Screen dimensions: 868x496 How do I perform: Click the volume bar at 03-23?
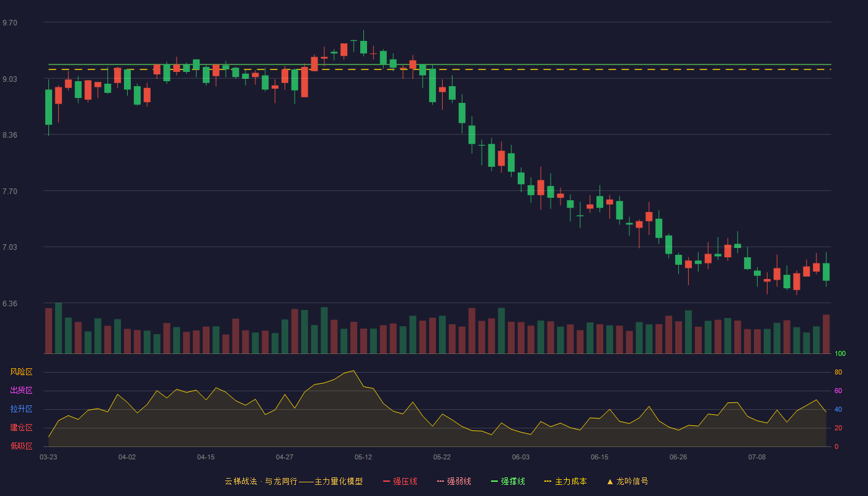click(x=48, y=330)
